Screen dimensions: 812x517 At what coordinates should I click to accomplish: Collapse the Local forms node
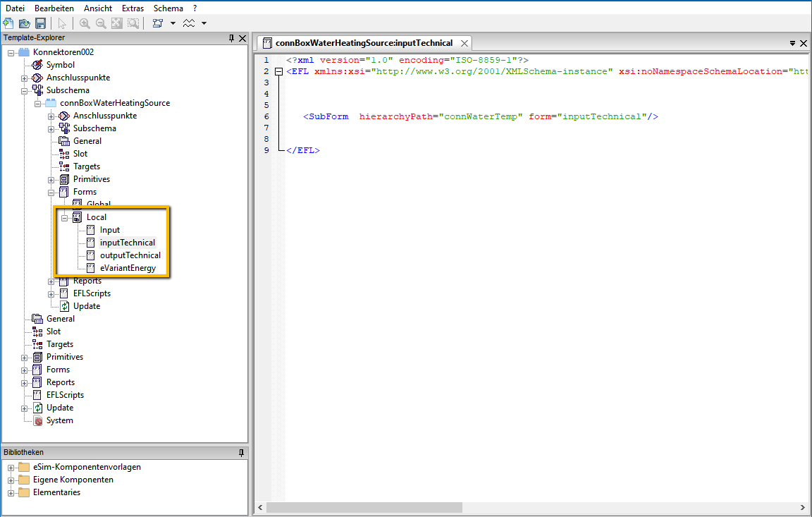pyautogui.click(x=65, y=218)
